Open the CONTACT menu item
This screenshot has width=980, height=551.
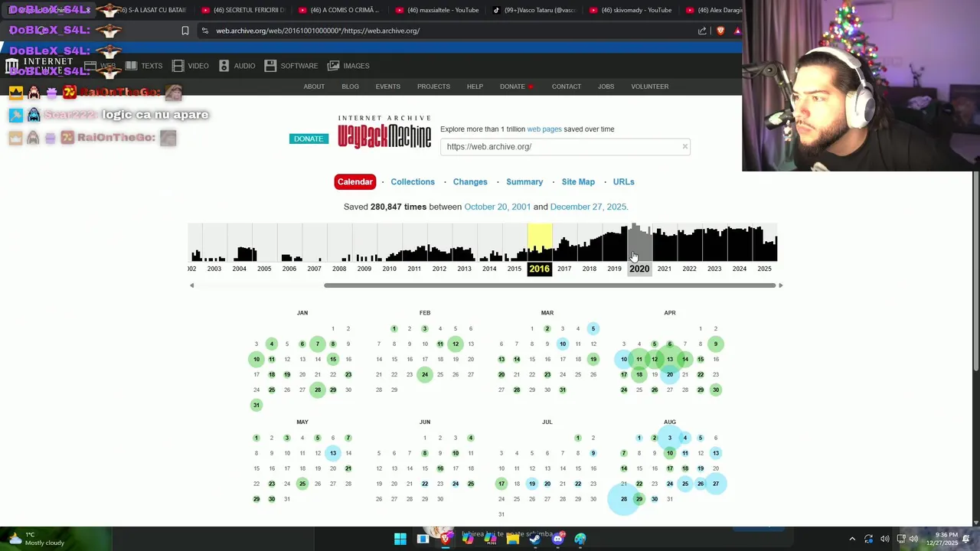567,86
